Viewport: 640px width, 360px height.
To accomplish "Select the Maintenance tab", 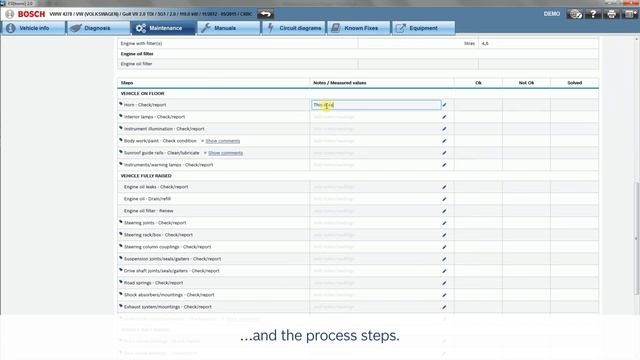I will coord(163,28).
